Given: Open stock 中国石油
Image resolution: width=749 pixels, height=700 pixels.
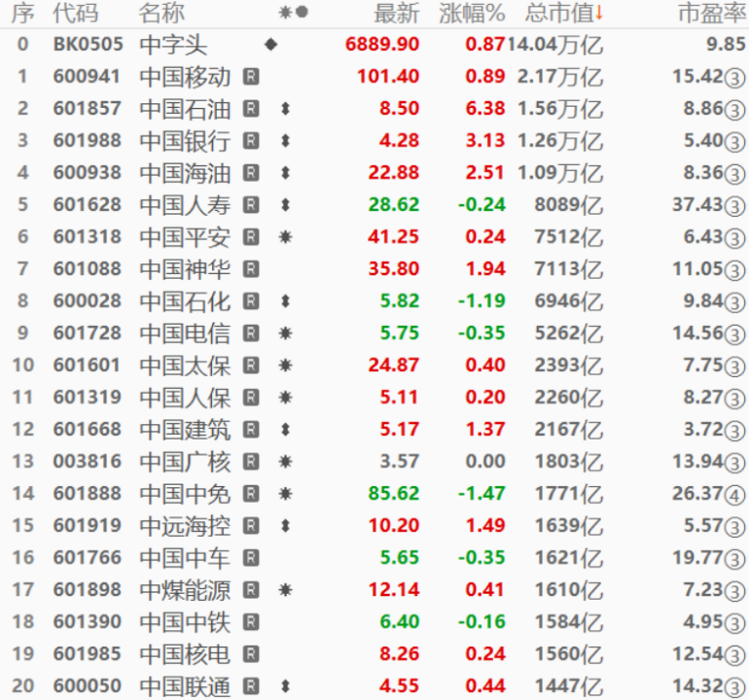Looking at the screenshot, I should click(x=186, y=109).
